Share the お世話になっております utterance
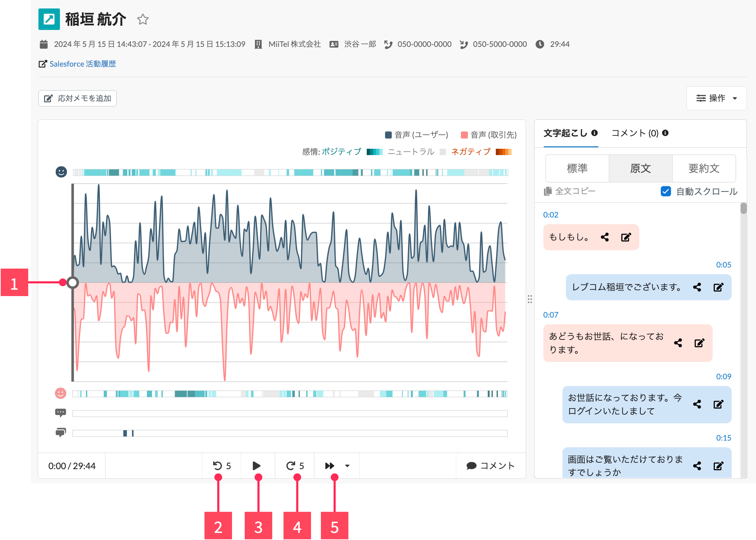 click(x=697, y=404)
